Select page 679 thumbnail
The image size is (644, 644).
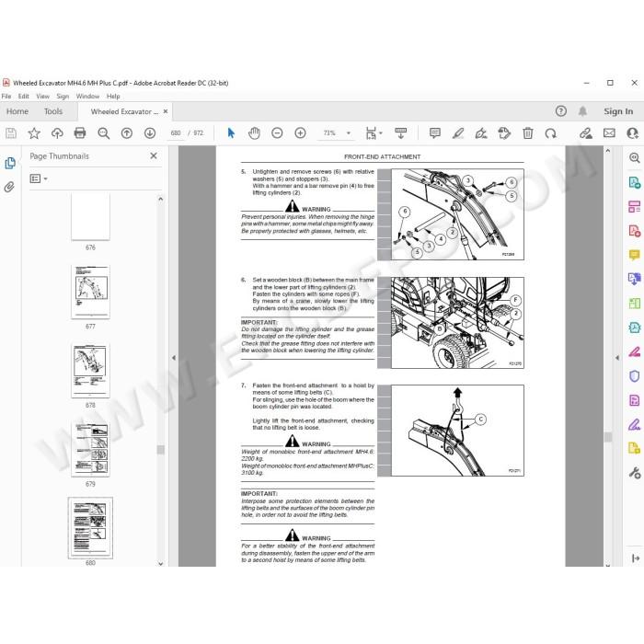tap(90, 449)
